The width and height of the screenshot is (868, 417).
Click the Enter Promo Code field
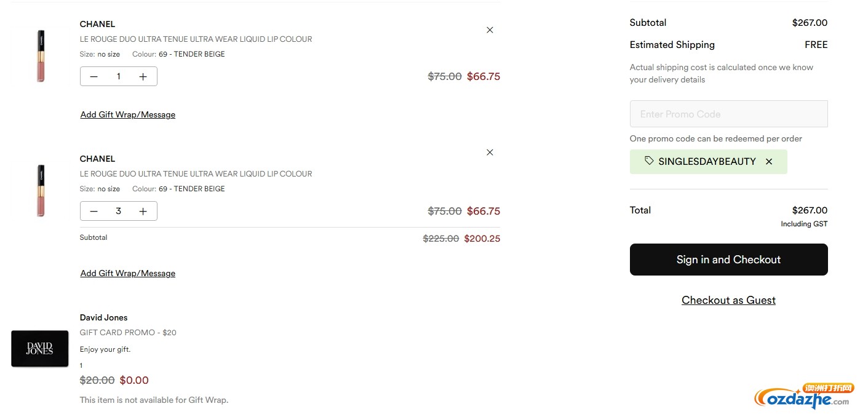[x=728, y=114]
